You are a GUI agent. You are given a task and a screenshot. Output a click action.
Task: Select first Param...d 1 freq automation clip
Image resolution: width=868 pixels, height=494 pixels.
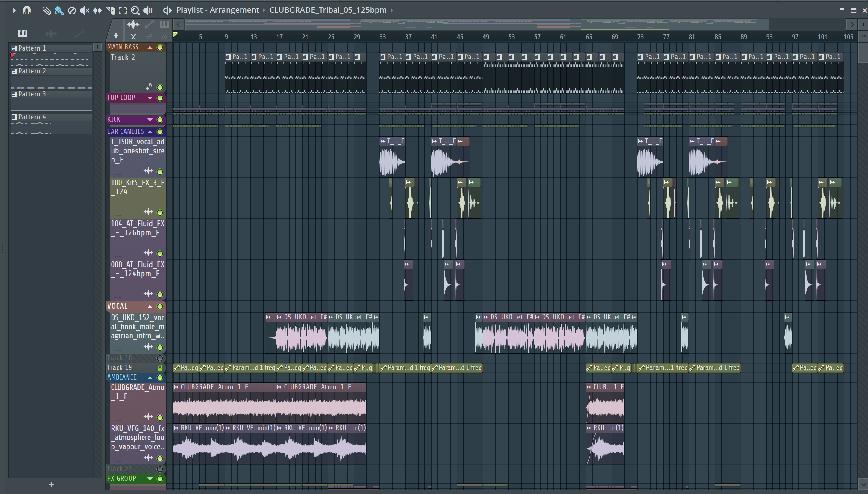tap(250, 368)
